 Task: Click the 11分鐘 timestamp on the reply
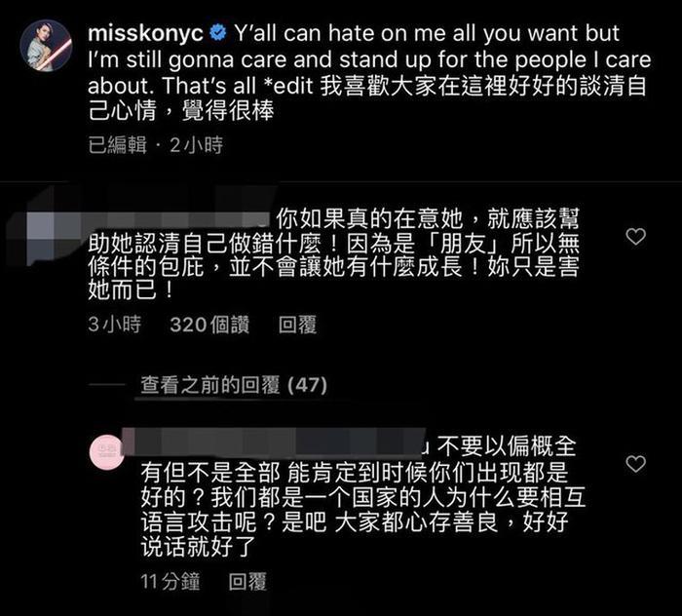click(x=170, y=582)
